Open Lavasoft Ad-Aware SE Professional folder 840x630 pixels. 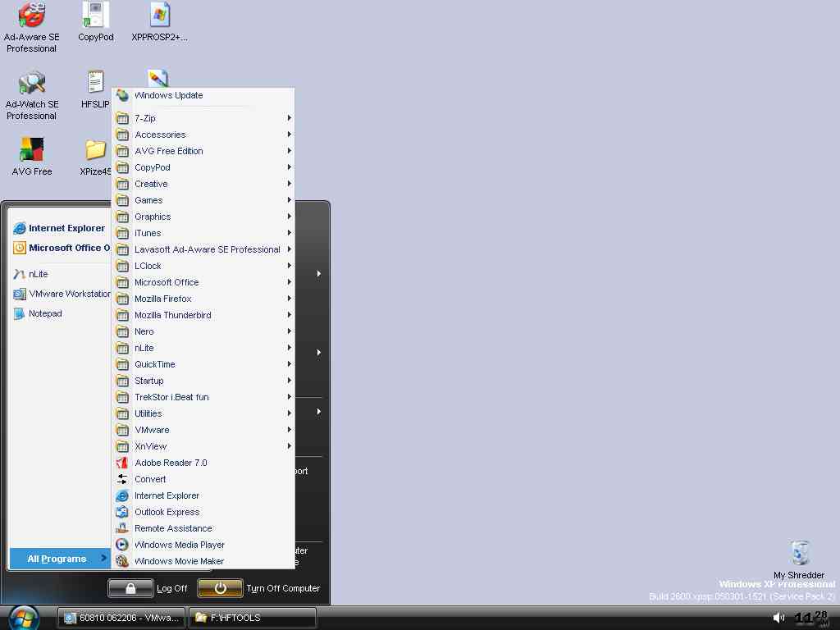point(203,249)
